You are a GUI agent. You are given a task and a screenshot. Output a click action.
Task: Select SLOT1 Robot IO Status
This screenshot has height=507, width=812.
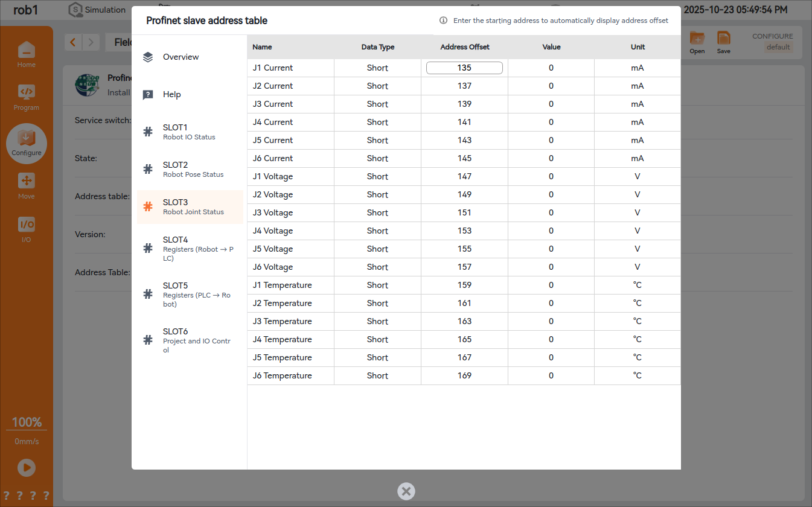pyautogui.click(x=189, y=132)
